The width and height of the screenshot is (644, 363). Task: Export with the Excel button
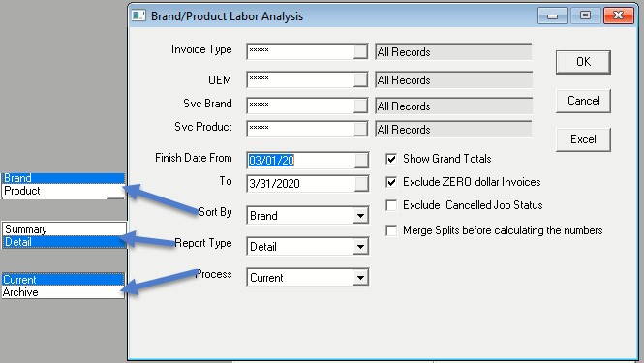click(x=583, y=139)
